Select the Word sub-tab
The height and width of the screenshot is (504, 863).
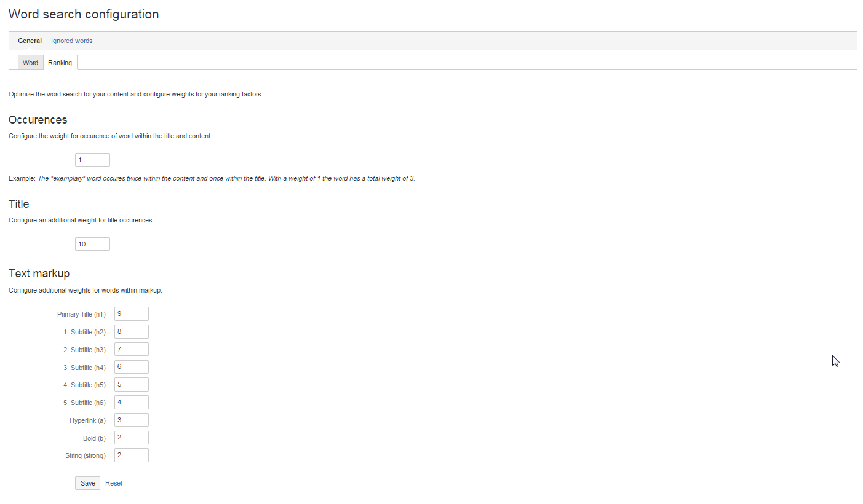(x=31, y=63)
